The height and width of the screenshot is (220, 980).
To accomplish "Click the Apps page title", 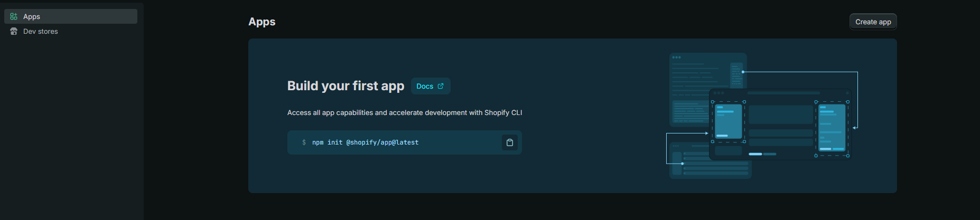I will tap(262, 22).
